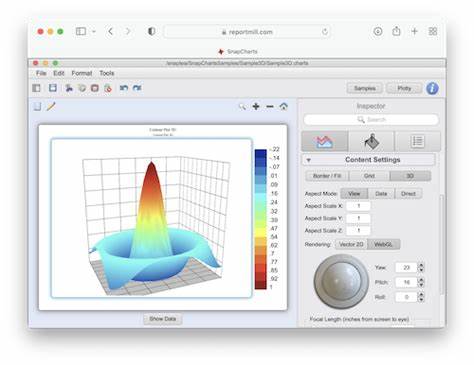Open the Format menu
Image resolution: width=474 pixels, height=365 pixels.
pos(82,73)
